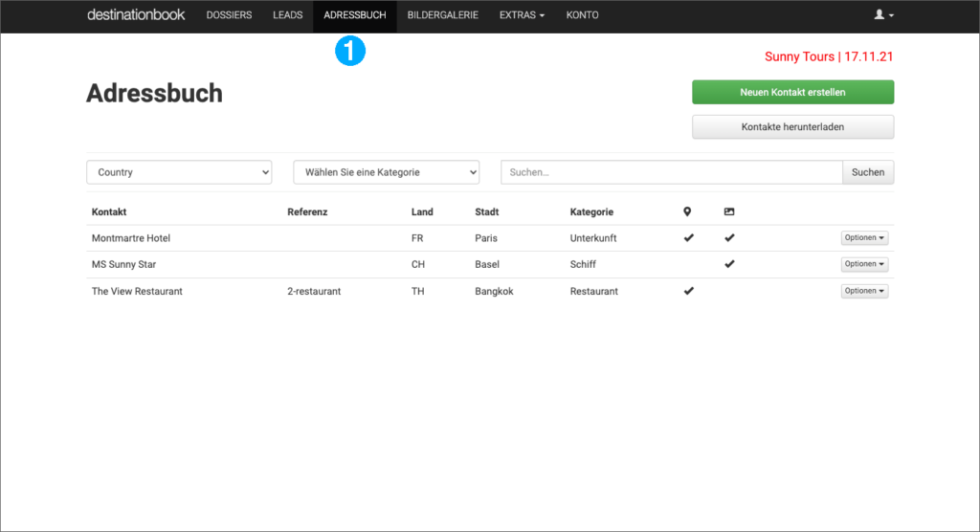Image resolution: width=980 pixels, height=532 pixels.
Task: Click 'Neuen Kontakt erstellen' button
Action: point(792,92)
